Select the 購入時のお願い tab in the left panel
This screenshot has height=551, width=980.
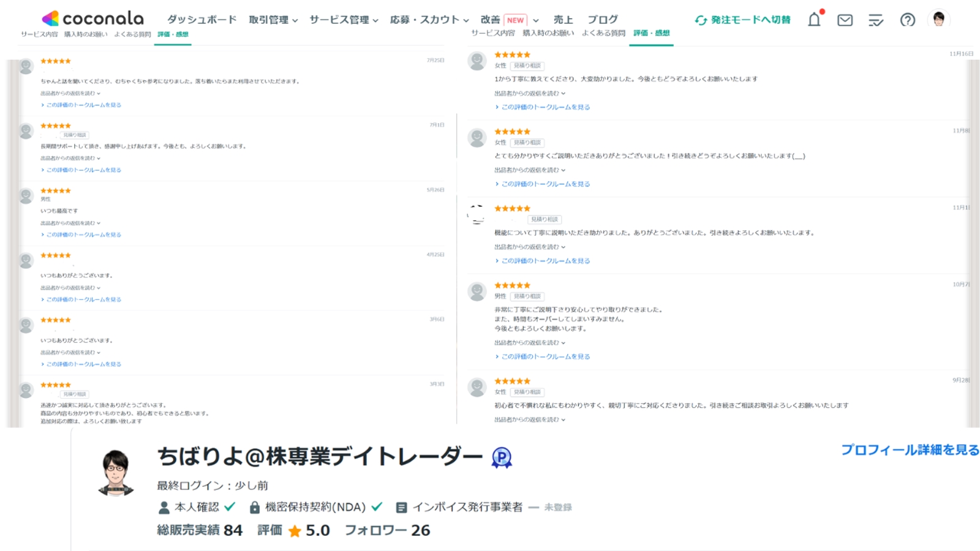tap(86, 34)
